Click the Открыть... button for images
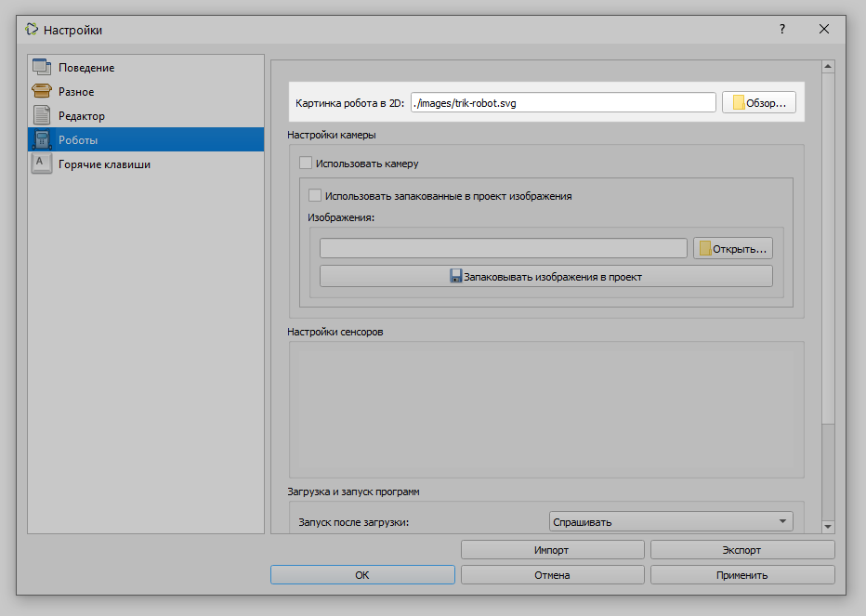The image size is (866, 616). click(733, 249)
